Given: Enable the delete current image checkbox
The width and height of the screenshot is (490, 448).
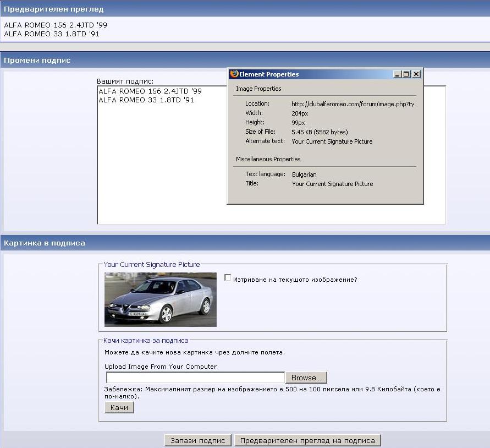Looking at the screenshot, I should pyautogui.click(x=228, y=278).
